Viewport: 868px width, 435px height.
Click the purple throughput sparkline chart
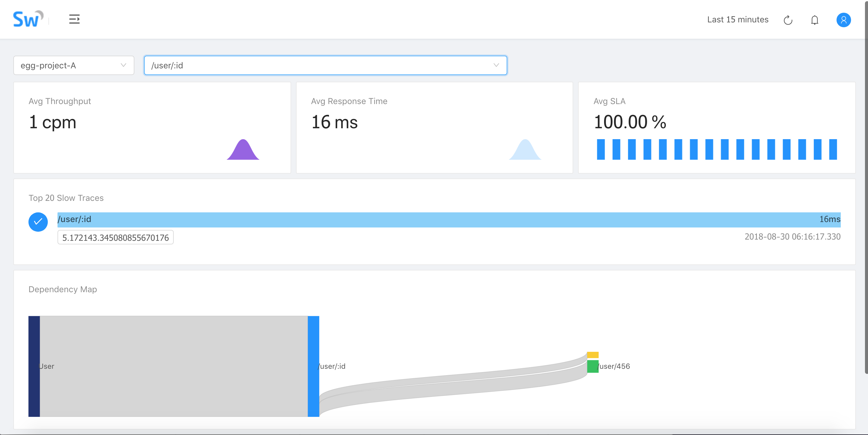pos(243,149)
